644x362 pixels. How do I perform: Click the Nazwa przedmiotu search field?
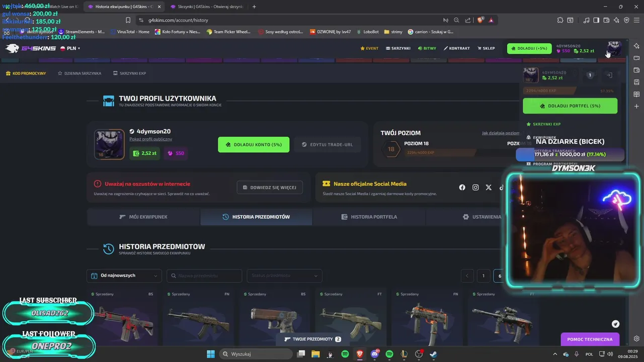204,276
